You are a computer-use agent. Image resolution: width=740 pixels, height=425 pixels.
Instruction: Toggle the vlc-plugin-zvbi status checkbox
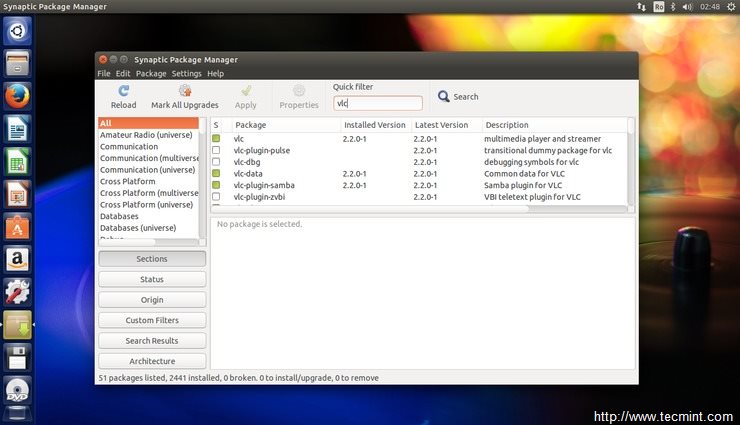tap(216, 197)
